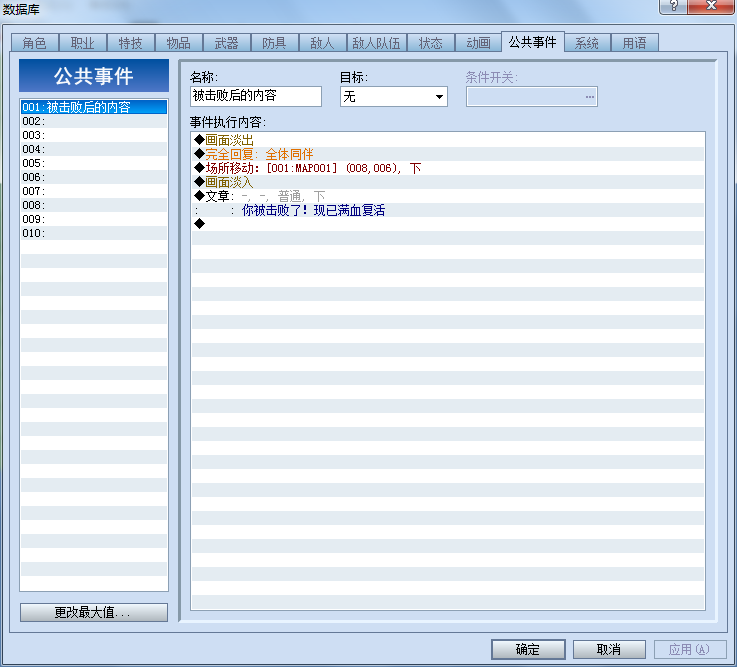Select the 画面淡入 command line
Image resolution: width=737 pixels, height=667 pixels.
[x=448, y=182]
